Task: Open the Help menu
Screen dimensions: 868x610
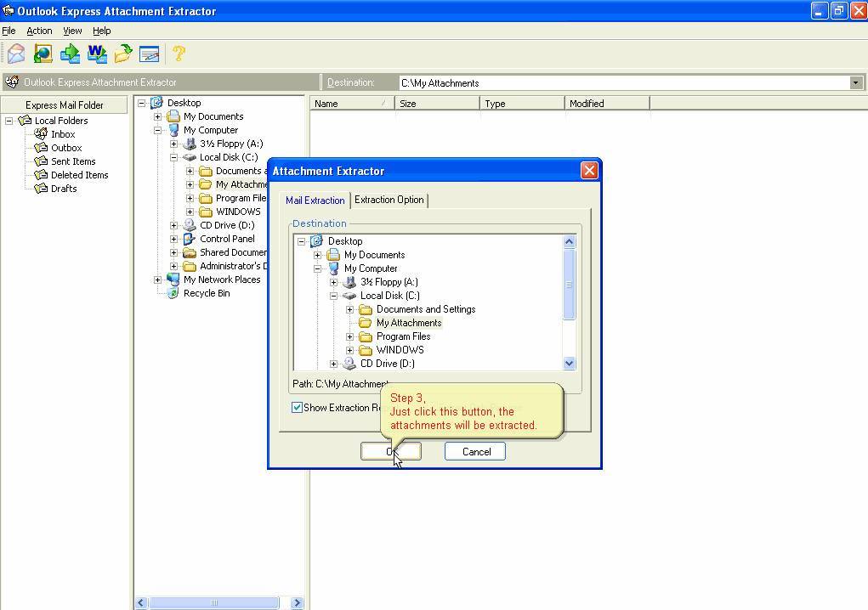Action: pyautogui.click(x=102, y=31)
